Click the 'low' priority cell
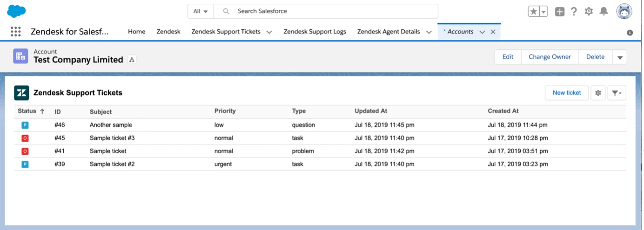This screenshot has height=230, width=644. [219, 125]
